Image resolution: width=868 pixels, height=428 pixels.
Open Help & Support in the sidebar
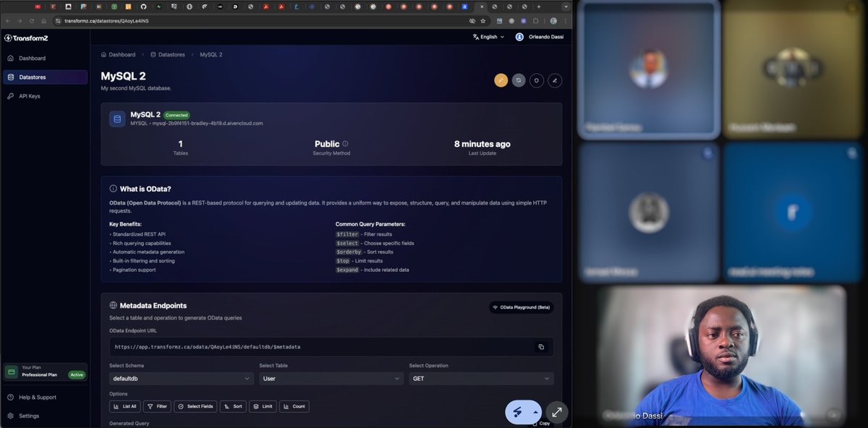(x=45, y=397)
